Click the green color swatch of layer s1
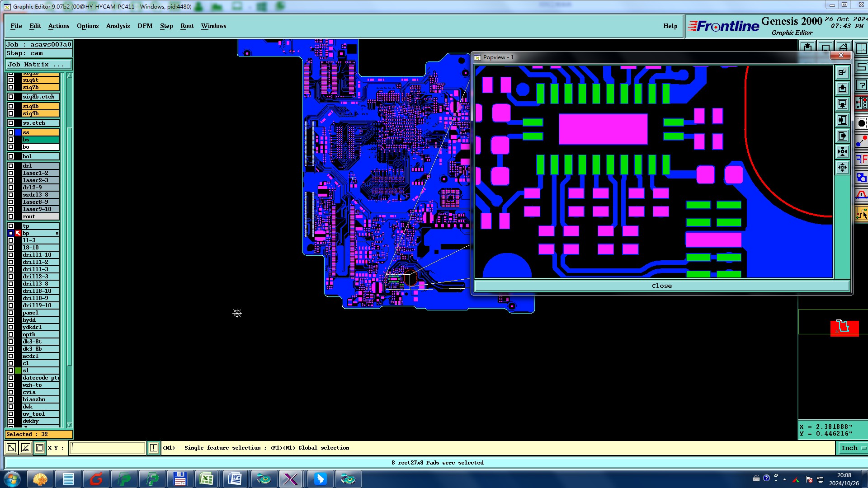This screenshot has height=488, width=868. point(18,371)
